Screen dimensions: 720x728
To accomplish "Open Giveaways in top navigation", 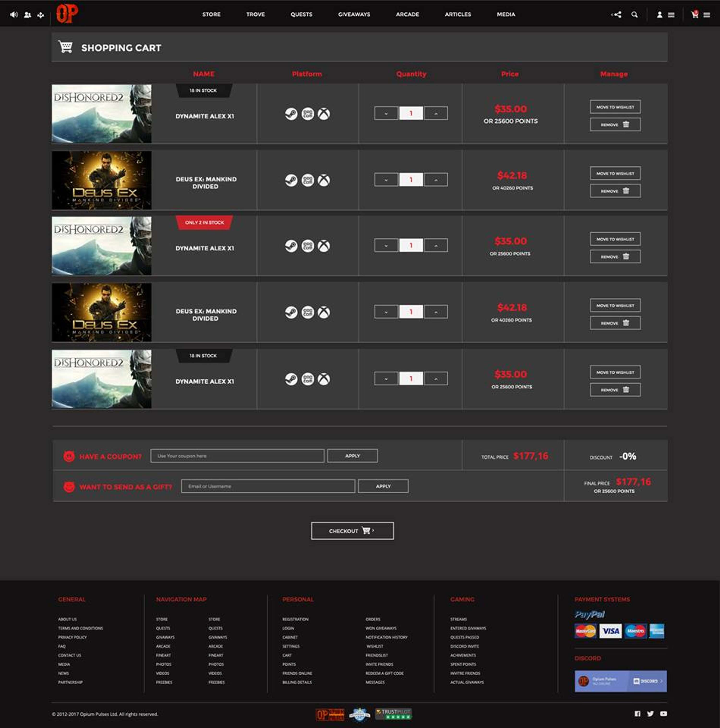I will [354, 14].
